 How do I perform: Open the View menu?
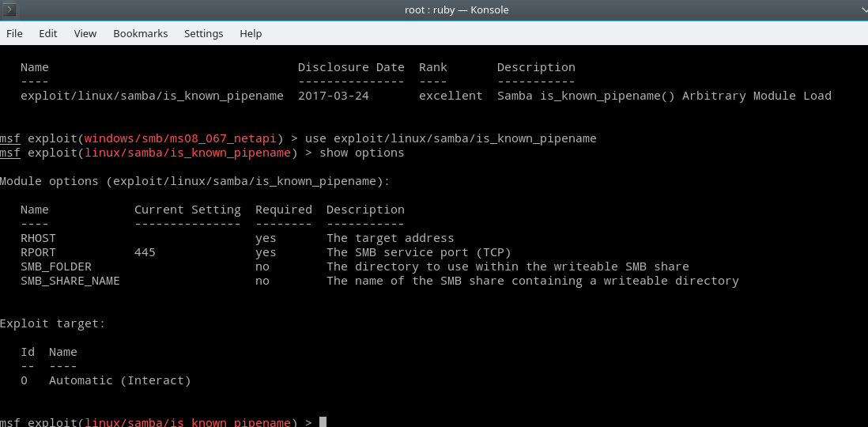pyautogui.click(x=85, y=34)
